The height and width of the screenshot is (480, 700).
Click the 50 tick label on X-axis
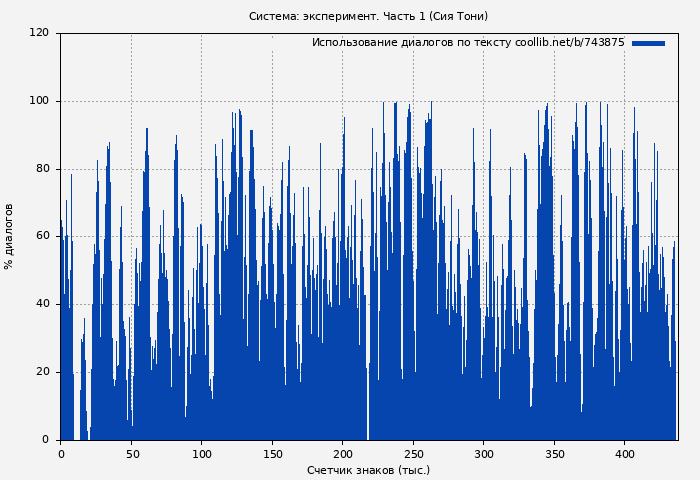pos(131,453)
